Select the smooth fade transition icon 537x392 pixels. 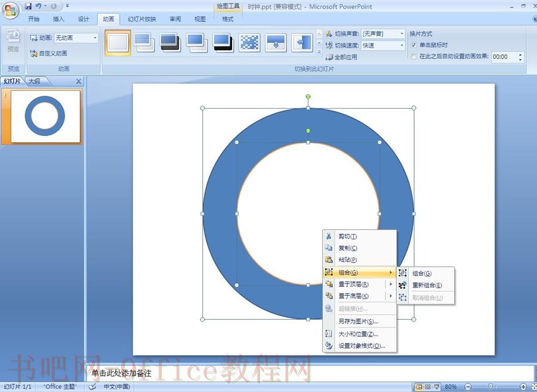tap(143, 43)
